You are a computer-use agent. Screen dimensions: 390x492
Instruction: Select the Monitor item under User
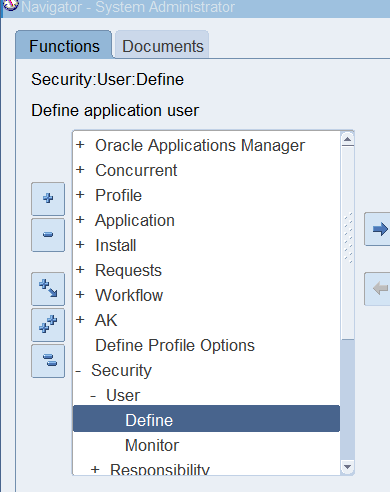pos(152,445)
